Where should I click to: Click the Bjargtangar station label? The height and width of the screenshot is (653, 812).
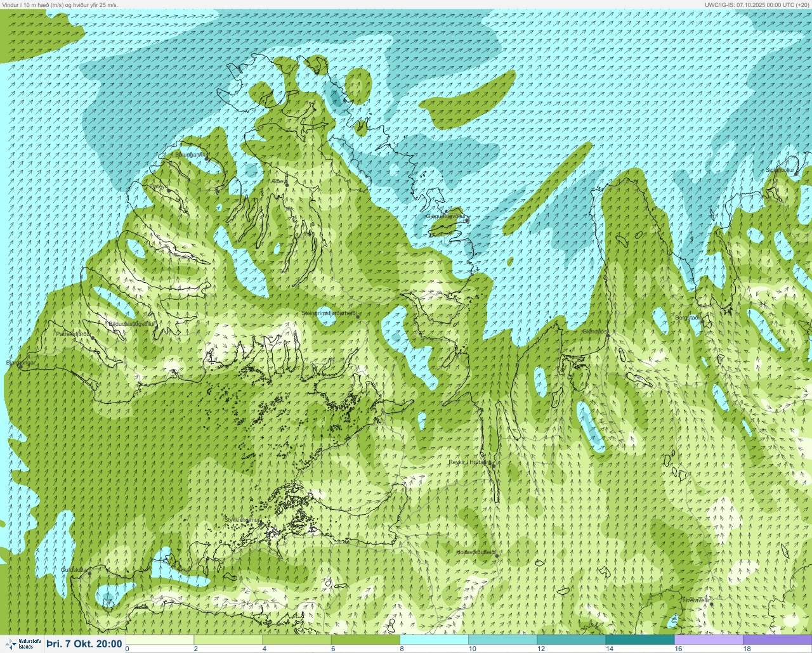[x=21, y=363]
